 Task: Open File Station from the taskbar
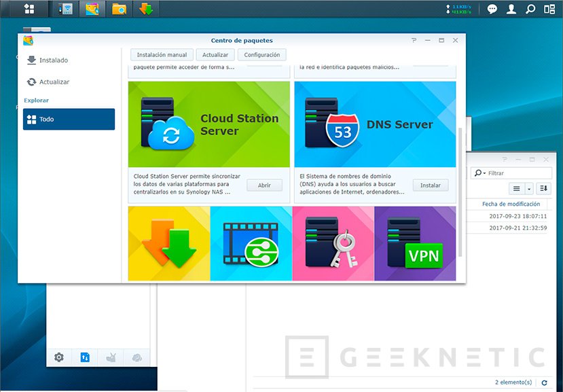pyautogui.click(x=119, y=9)
